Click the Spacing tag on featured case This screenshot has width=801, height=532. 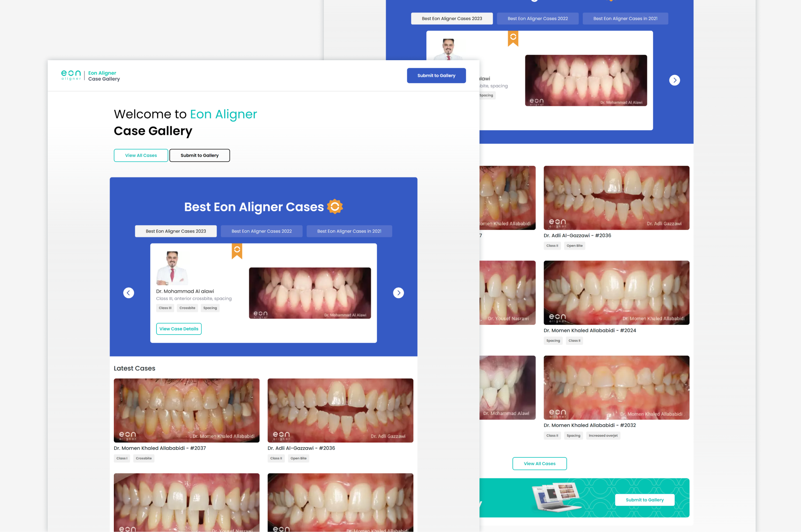pyautogui.click(x=210, y=308)
